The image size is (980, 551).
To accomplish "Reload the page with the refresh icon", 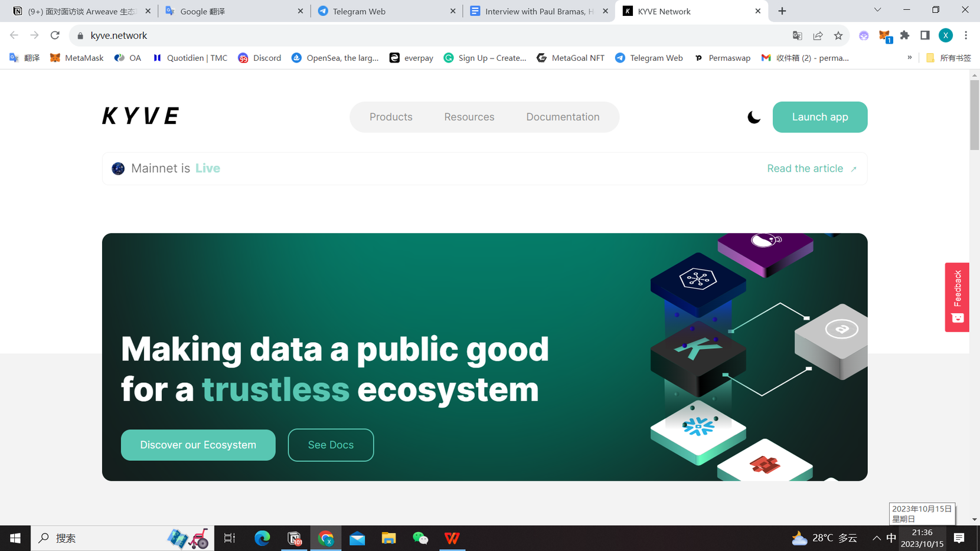I will 55,35.
